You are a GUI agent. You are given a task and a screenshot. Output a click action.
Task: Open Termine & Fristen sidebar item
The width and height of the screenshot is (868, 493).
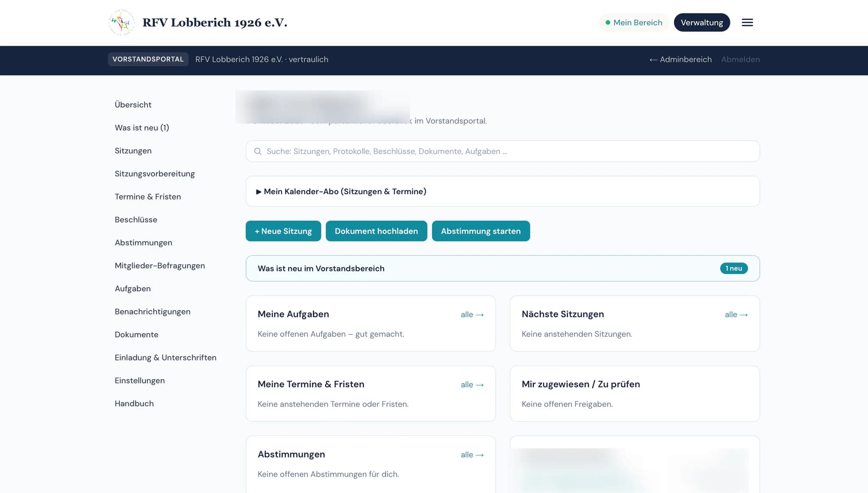(x=148, y=197)
